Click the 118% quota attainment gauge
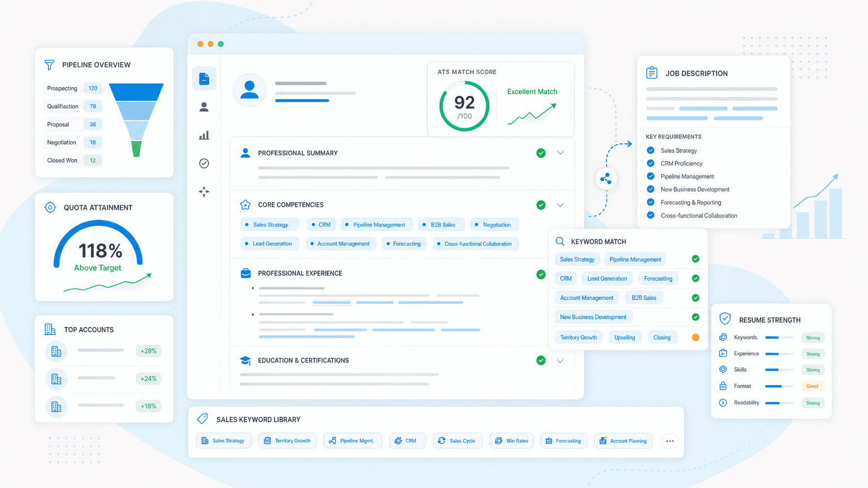Screen dimensions: 868x488 coord(98,244)
